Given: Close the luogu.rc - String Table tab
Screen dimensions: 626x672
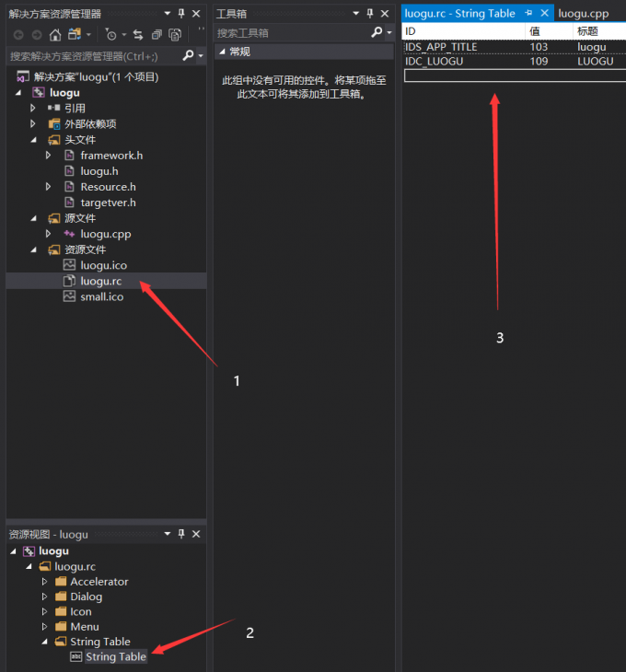Looking at the screenshot, I should pyautogui.click(x=545, y=13).
